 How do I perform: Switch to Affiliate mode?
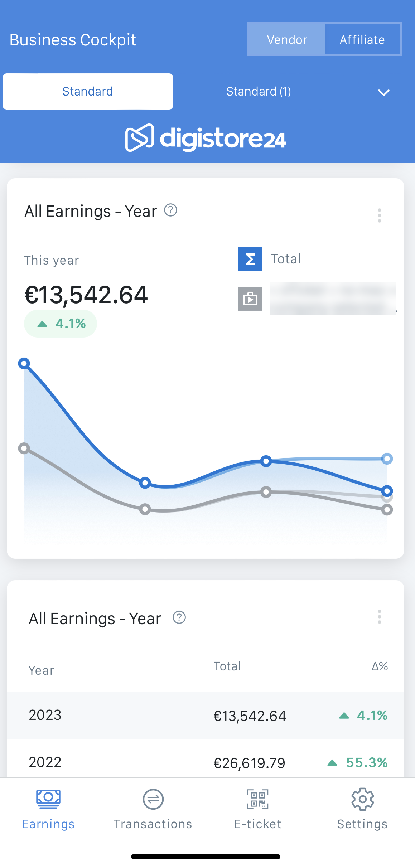click(362, 39)
